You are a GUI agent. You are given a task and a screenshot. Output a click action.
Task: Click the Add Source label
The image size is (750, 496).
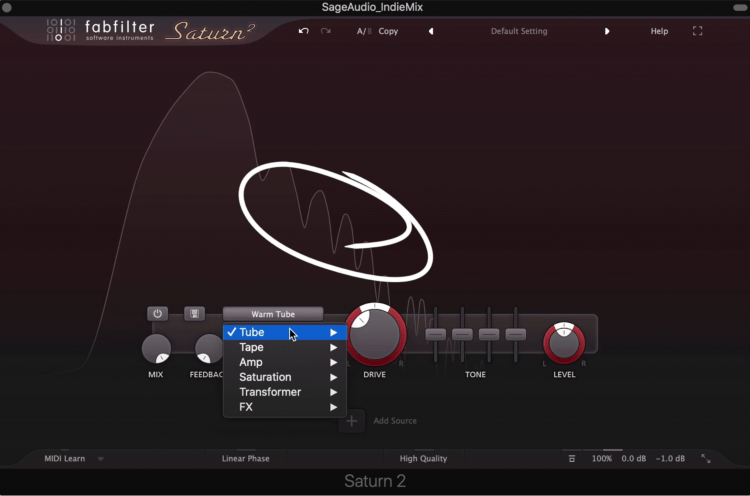point(395,421)
